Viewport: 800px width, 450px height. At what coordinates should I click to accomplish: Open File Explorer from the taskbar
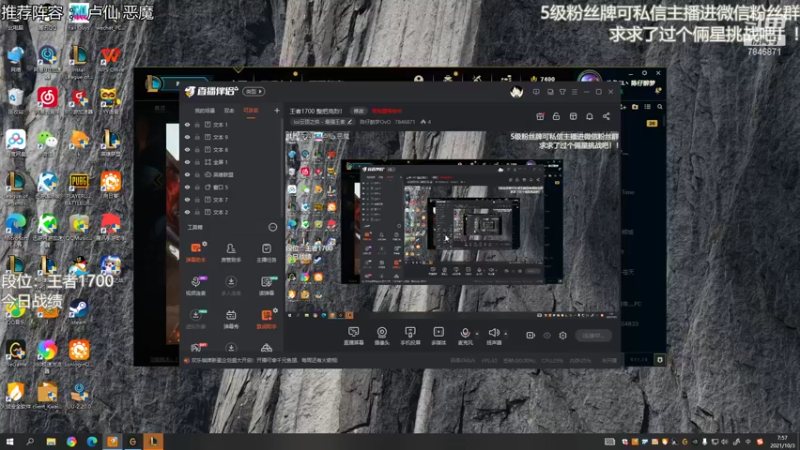pos(51,442)
